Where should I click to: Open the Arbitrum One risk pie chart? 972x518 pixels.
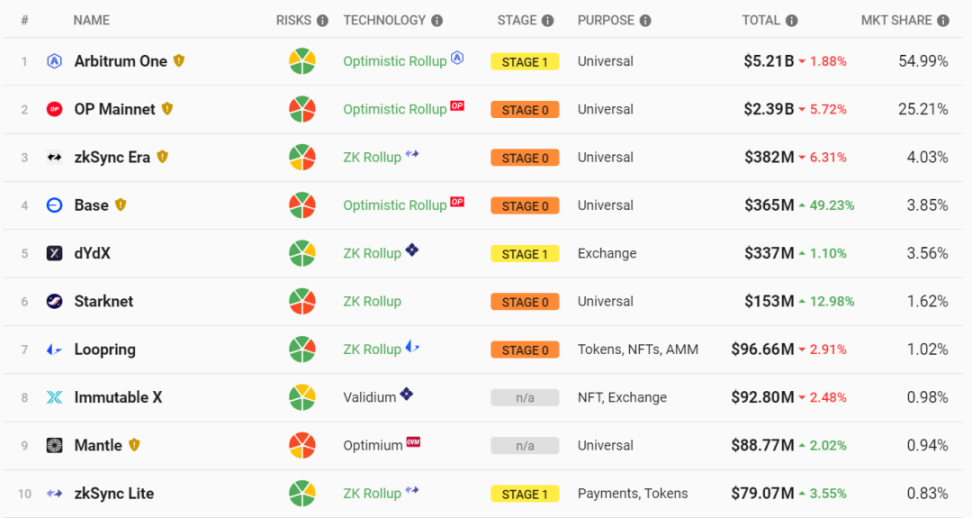pyautogui.click(x=303, y=61)
